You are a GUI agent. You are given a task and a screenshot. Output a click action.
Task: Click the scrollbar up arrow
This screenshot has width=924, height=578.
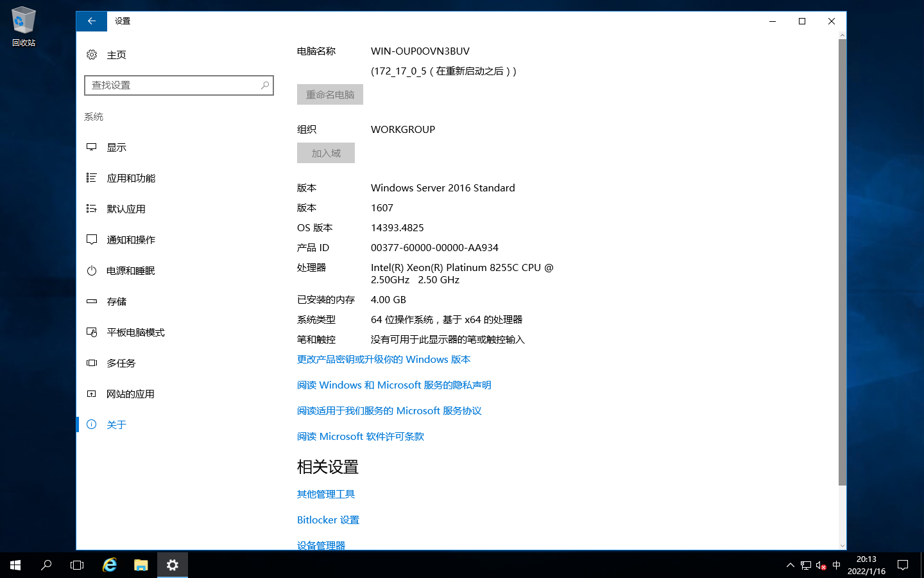click(843, 35)
